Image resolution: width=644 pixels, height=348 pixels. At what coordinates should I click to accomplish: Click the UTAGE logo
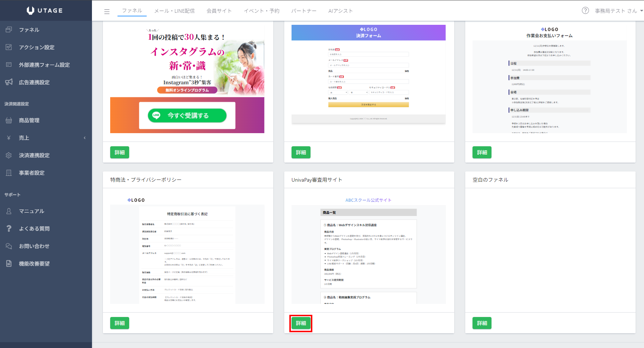pyautogui.click(x=45, y=11)
